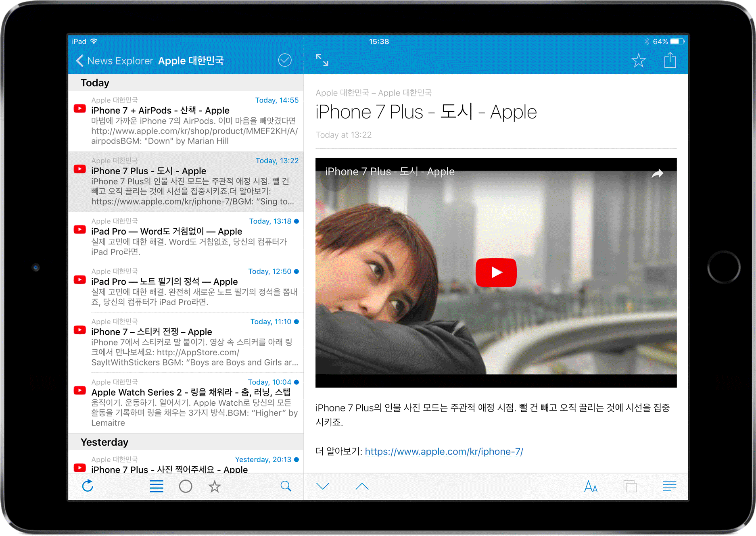Open iPhone 7 Plus - 사진 찍어주세요 article
756x536 pixels.
coord(186,462)
